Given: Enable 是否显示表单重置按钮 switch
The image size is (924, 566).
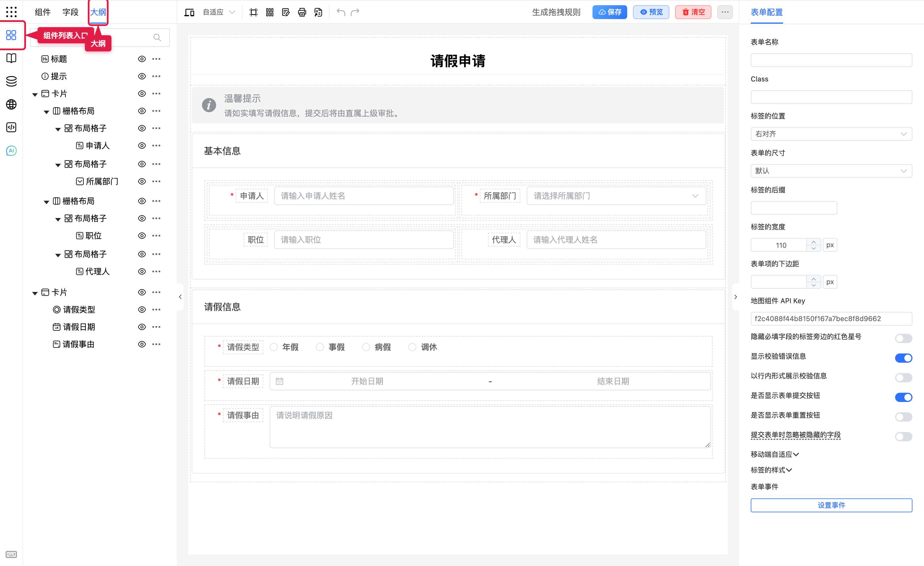Looking at the screenshot, I should point(903,417).
